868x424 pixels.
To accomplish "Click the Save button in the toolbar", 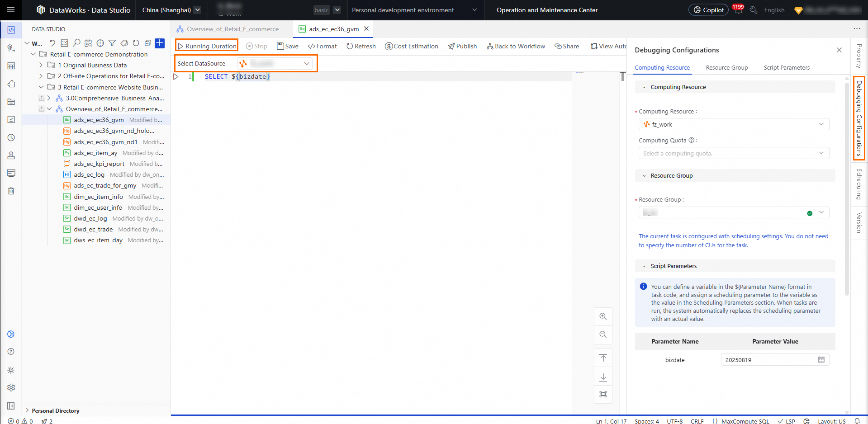I will point(288,46).
